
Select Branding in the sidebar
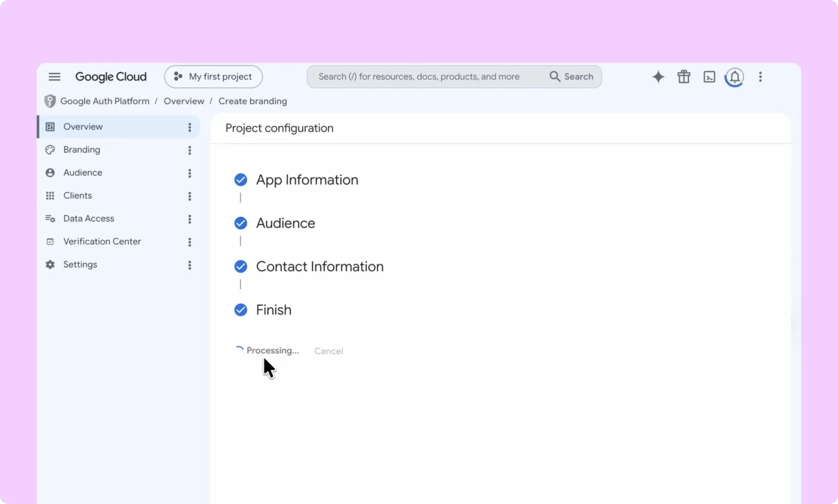[x=118, y=150]
